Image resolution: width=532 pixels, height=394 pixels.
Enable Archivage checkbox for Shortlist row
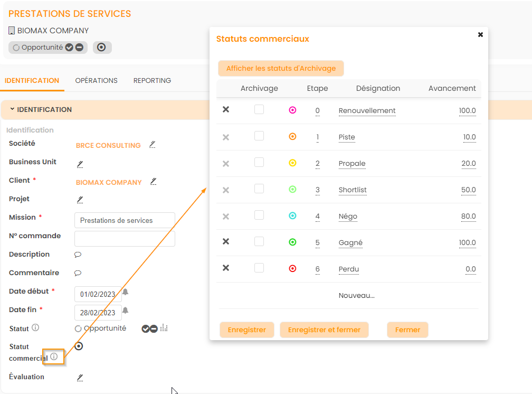point(259,189)
